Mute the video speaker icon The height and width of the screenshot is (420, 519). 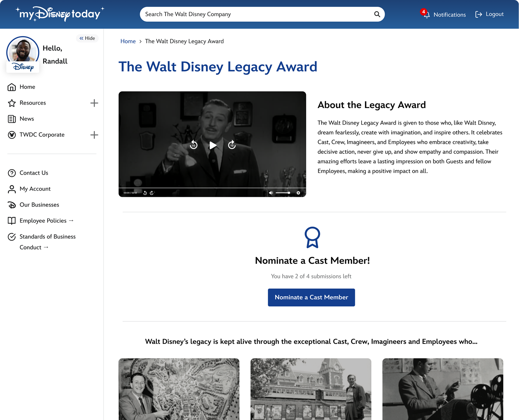click(x=271, y=193)
